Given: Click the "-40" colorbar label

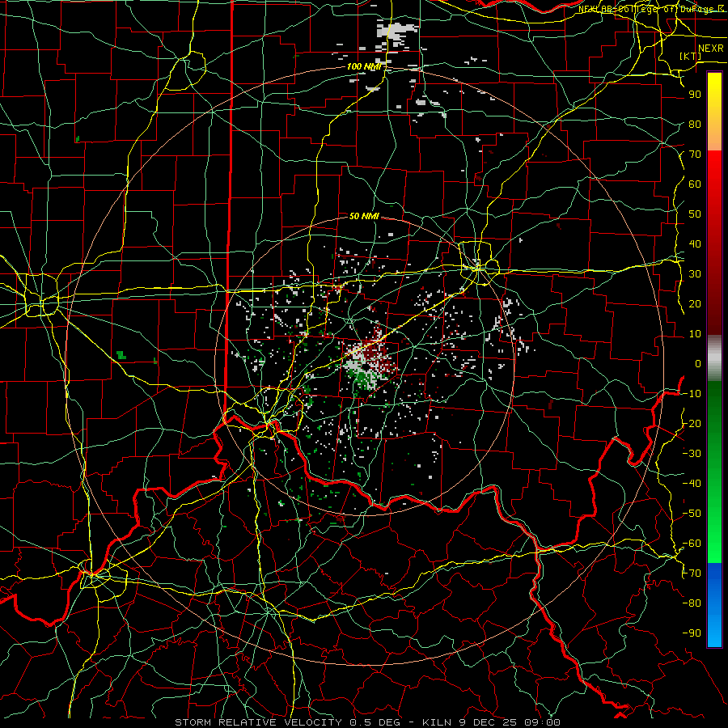Looking at the screenshot, I should click(692, 484).
